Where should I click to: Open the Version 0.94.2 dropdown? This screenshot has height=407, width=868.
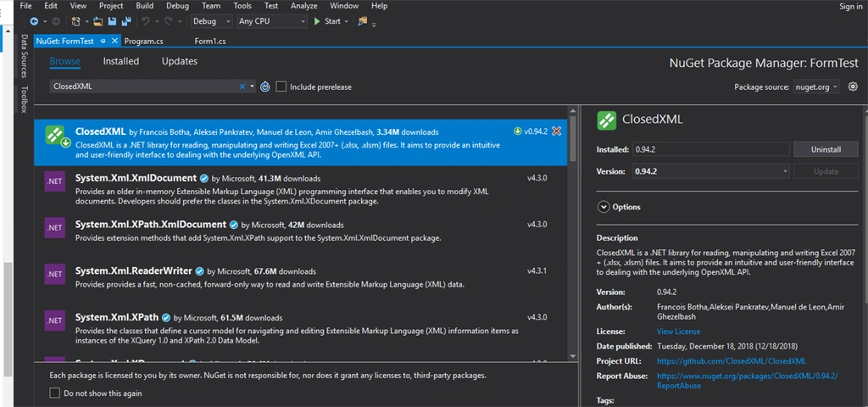(x=711, y=171)
